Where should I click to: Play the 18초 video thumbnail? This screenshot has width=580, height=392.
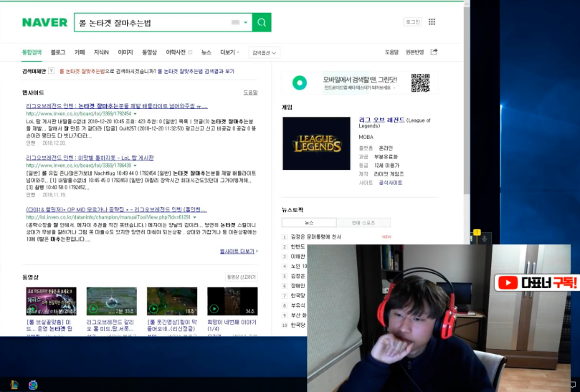[172, 302]
